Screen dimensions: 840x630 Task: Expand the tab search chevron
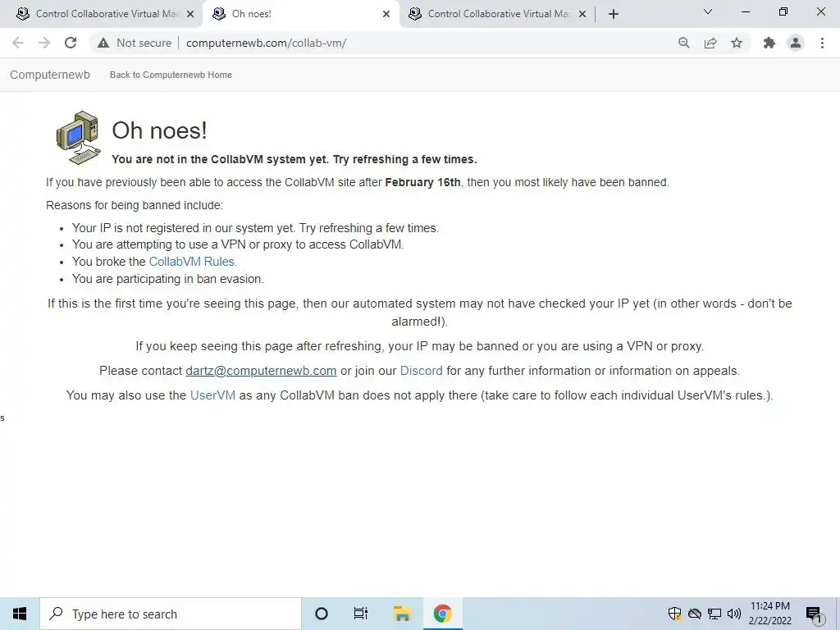708,11
